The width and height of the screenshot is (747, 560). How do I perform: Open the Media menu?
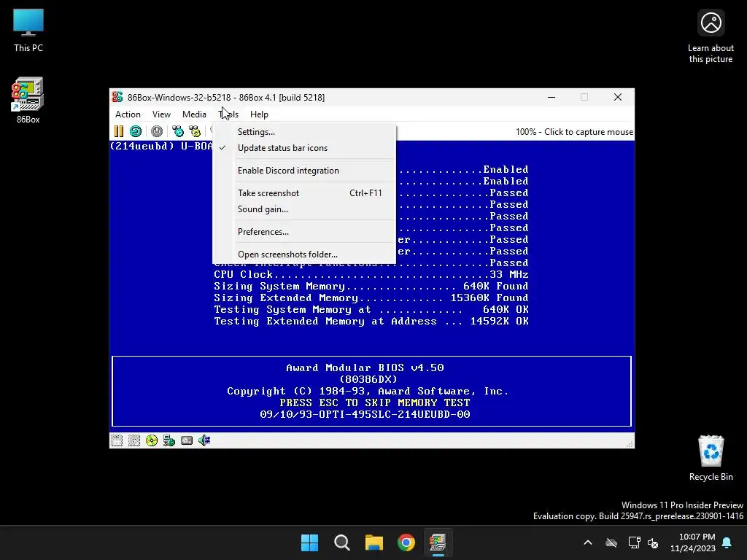coord(194,114)
